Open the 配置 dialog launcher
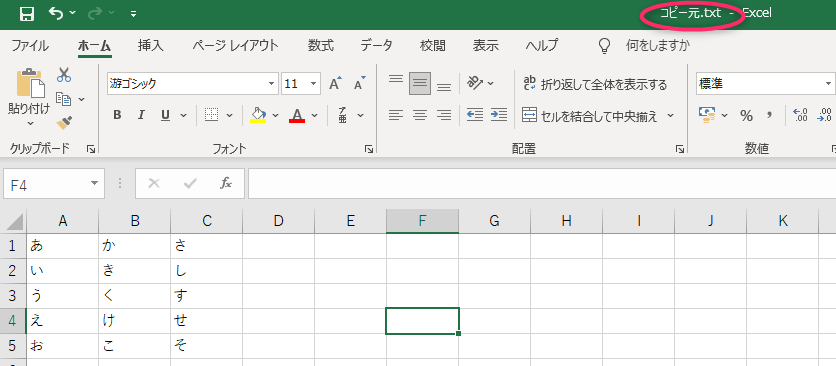The height and width of the screenshot is (366, 836). tap(679, 149)
